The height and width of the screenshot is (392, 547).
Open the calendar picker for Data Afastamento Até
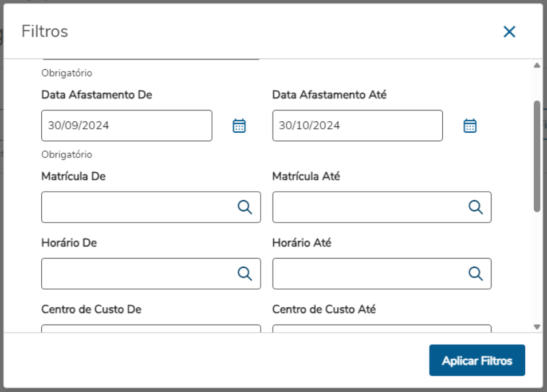pos(470,125)
